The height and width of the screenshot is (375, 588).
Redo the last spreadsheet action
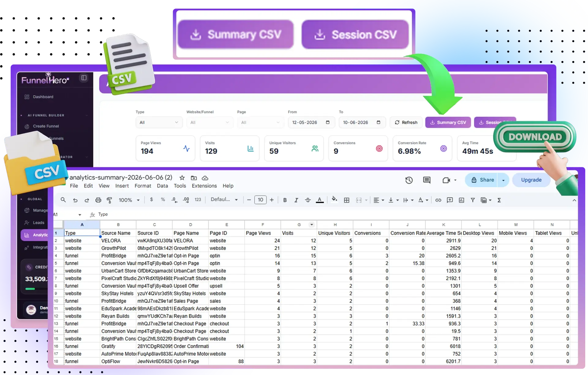click(87, 200)
